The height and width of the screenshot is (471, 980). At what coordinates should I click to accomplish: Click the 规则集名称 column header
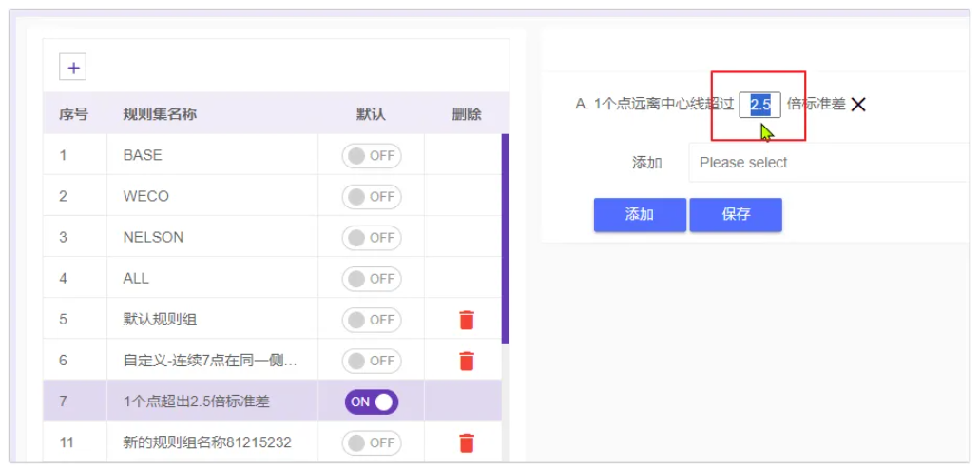160,114
